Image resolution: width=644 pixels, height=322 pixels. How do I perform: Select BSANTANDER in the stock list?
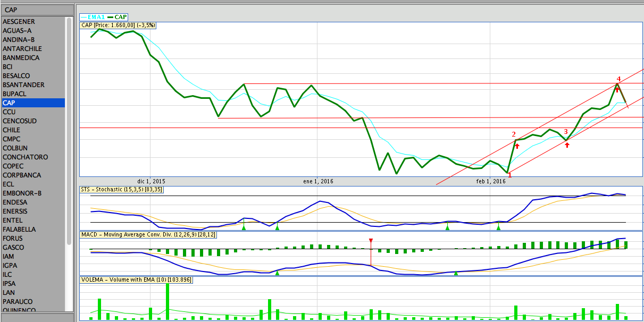23,84
